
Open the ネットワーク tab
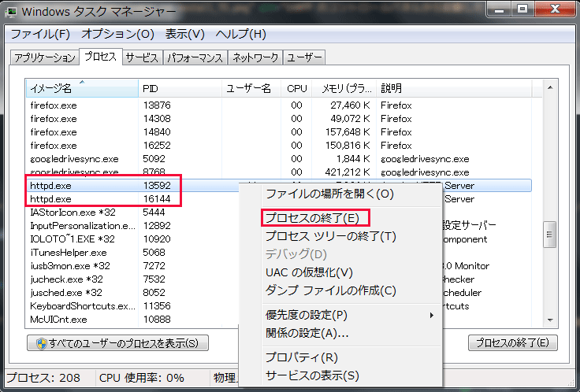[255, 58]
